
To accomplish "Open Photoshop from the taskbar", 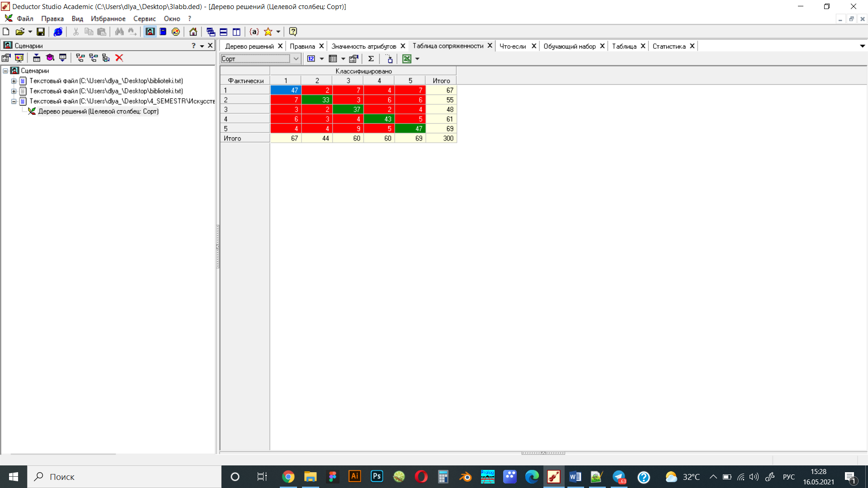I will tap(377, 477).
